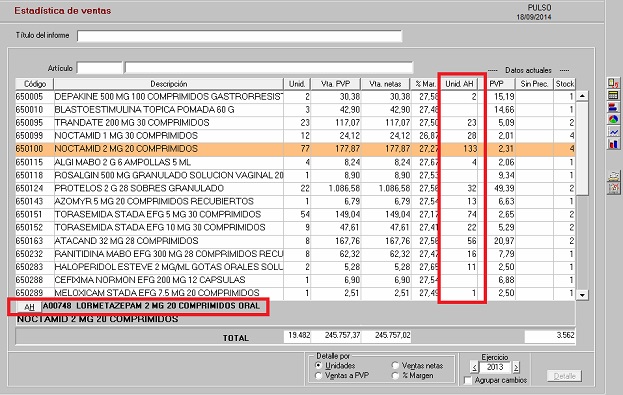This screenshot has width=623, height=395.
Task: Select row TORASEMIDA STADA EFG 5 MG
Action: coord(295,215)
